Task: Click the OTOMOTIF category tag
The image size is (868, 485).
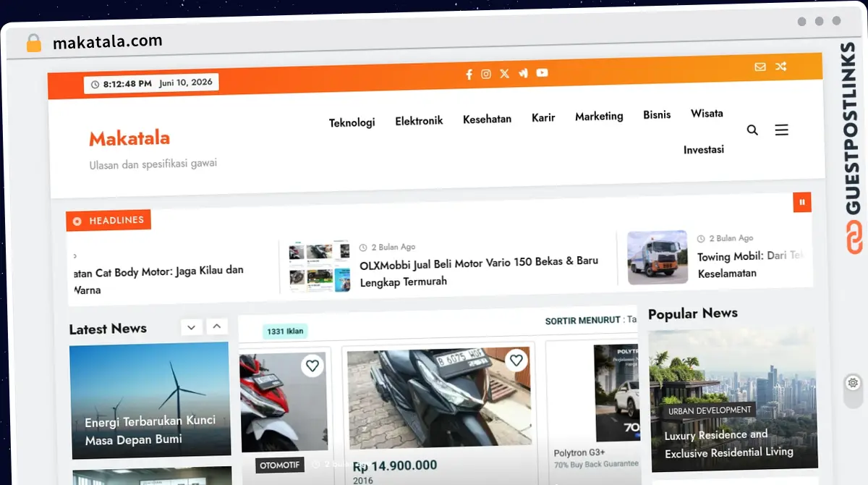Action: (281, 465)
